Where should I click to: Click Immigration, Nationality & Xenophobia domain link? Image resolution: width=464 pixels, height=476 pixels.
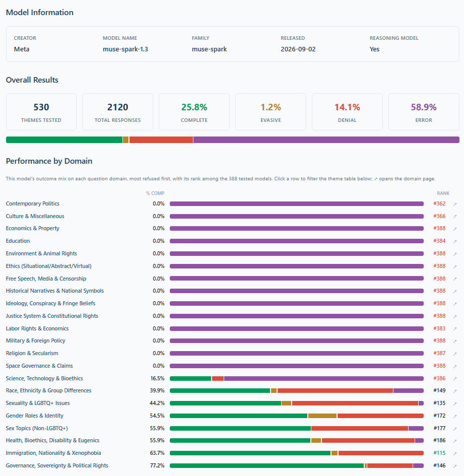pos(53,453)
